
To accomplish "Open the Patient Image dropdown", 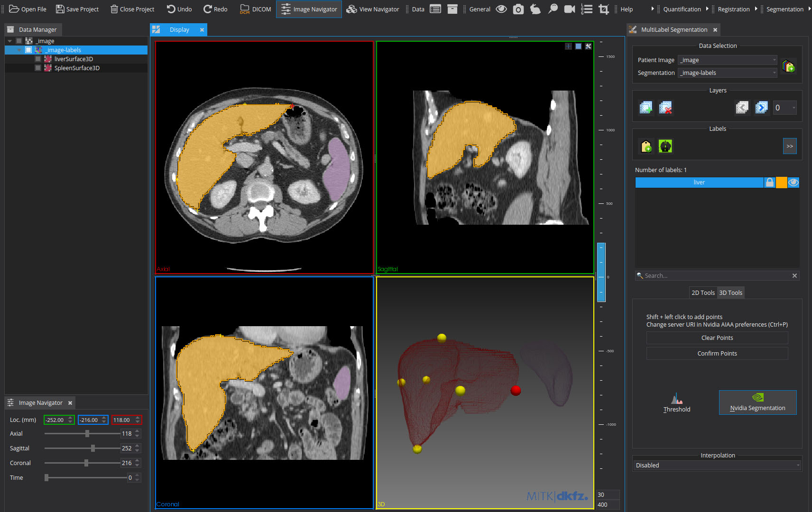I will (x=727, y=60).
